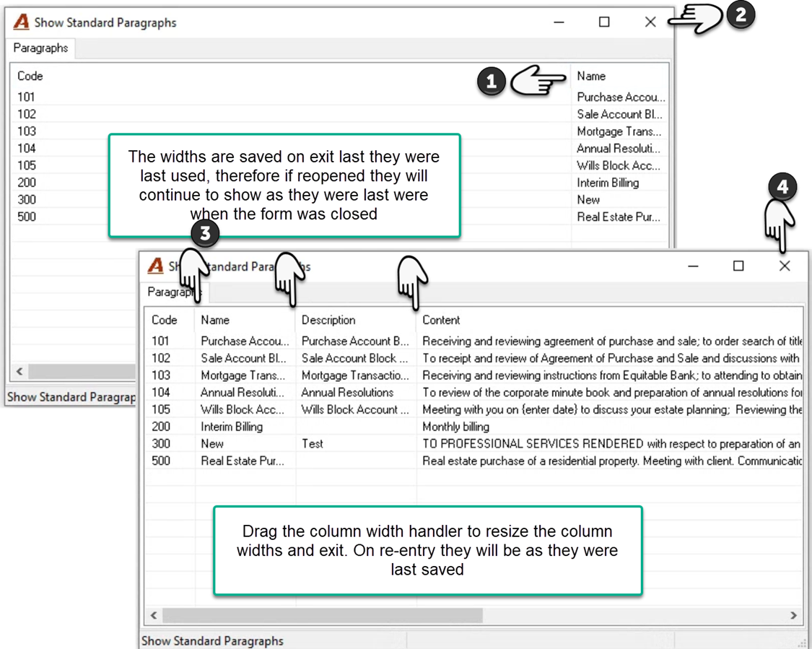Click 'Purchase Accou...' in the back window
812x649 pixels.
tap(621, 97)
